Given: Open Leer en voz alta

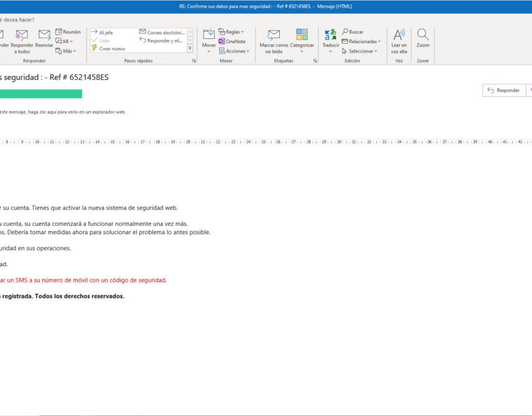Looking at the screenshot, I should tap(399, 35).
